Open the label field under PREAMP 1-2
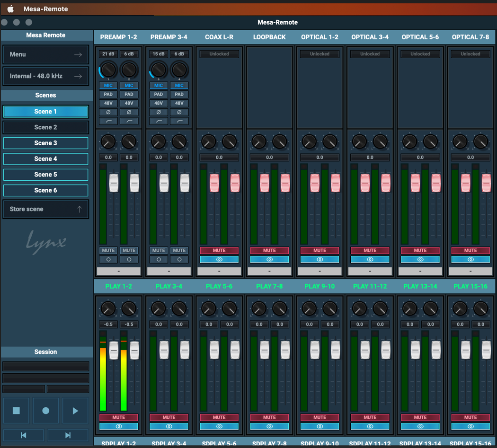497x448 pixels. [118, 271]
